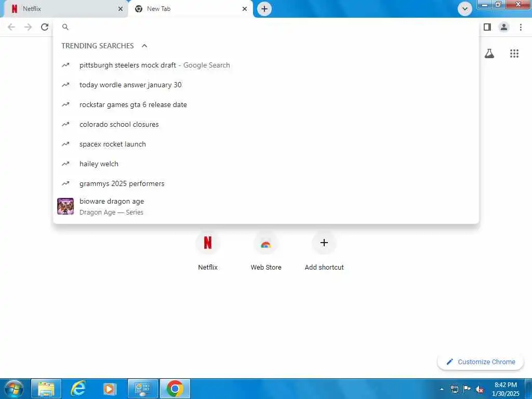Click the trending arrow beside hailey welch
Screen dimensions: 532x399
pyautogui.click(x=65, y=164)
